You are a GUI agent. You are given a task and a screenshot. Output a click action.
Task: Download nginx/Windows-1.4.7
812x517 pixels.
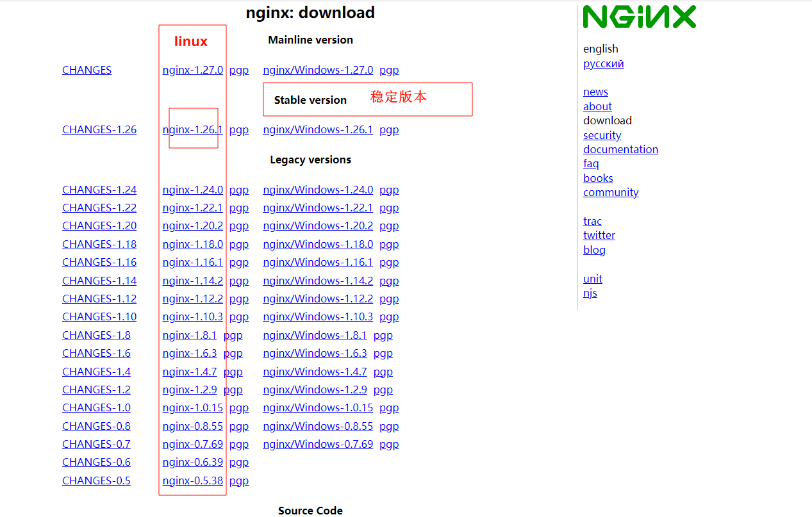[x=315, y=372]
